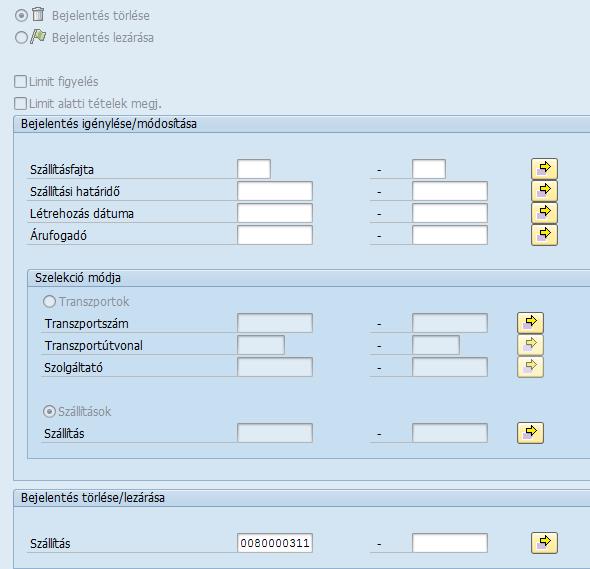Open multiple selection for Létrehozás dátuma
Image resolution: width=590 pixels, height=569 pixels.
[544, 213]
